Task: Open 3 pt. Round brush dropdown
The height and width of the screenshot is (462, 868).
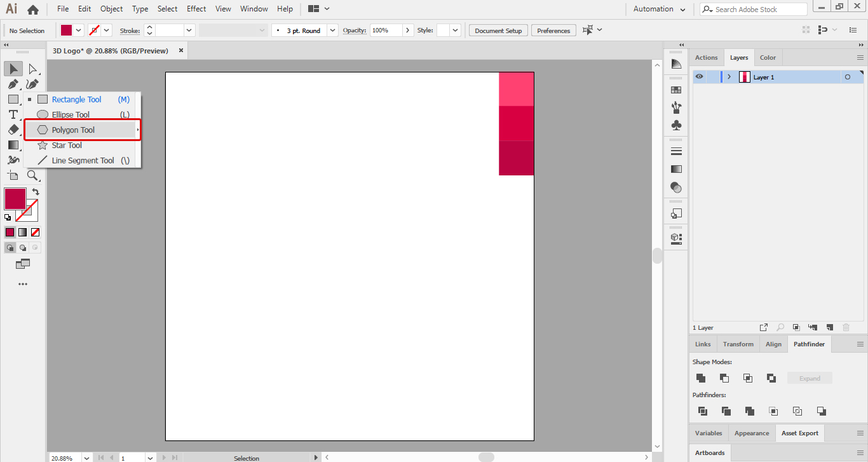Action: [332, 31]
